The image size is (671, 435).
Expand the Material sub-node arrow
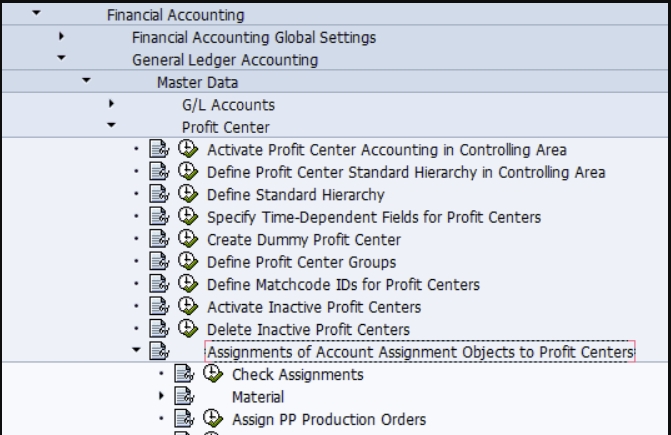coord(161,397)
